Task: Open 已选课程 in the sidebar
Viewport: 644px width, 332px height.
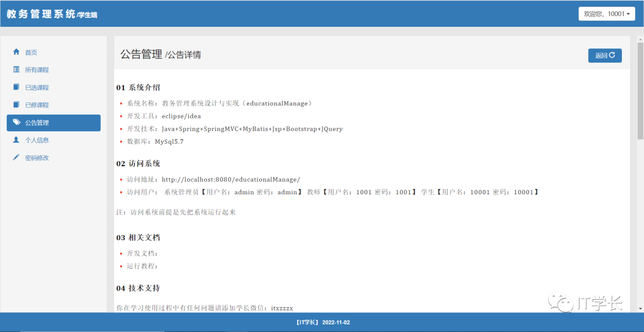Action: coord(54,88)
